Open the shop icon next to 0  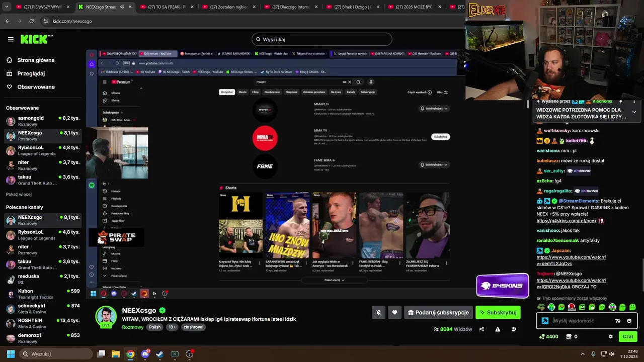(569, 336)
